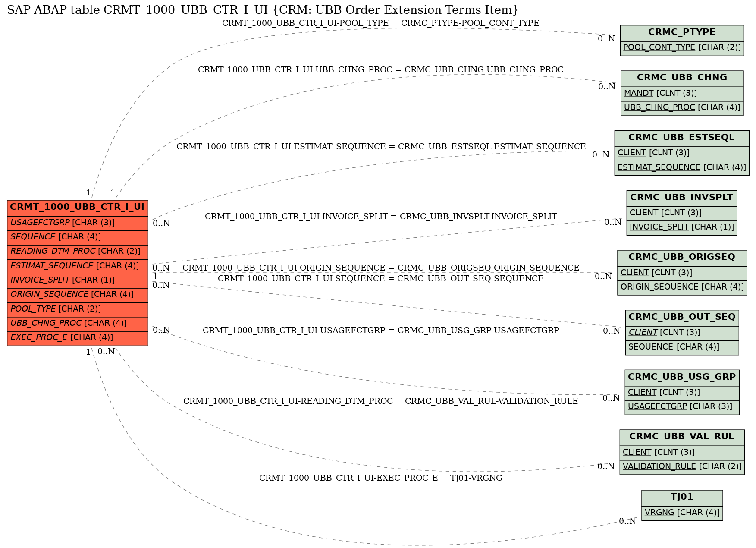Click the 0..N cardinality next to CRMC_UBB_VAL_RUL
756x548 pixels.
[606, 466]
